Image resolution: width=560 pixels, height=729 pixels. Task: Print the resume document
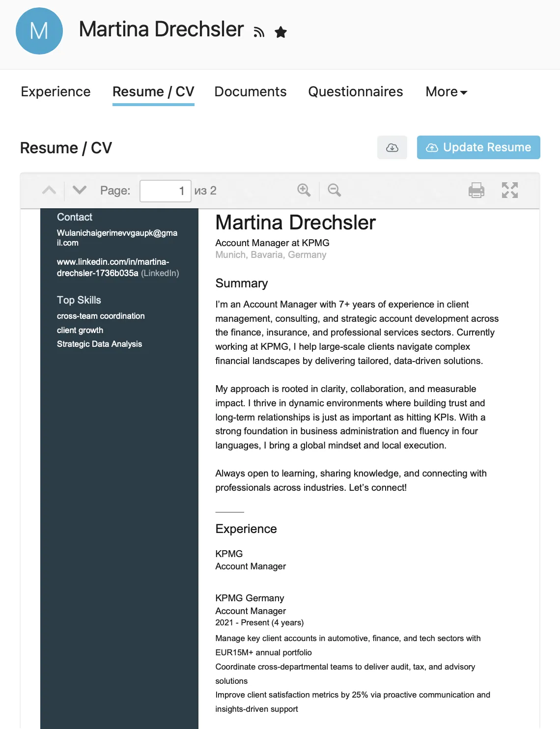476,190
